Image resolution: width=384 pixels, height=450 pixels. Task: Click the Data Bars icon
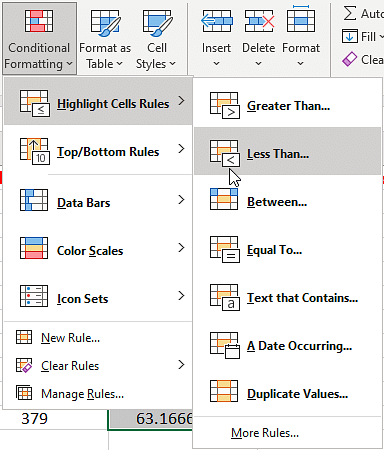point(34,200)
